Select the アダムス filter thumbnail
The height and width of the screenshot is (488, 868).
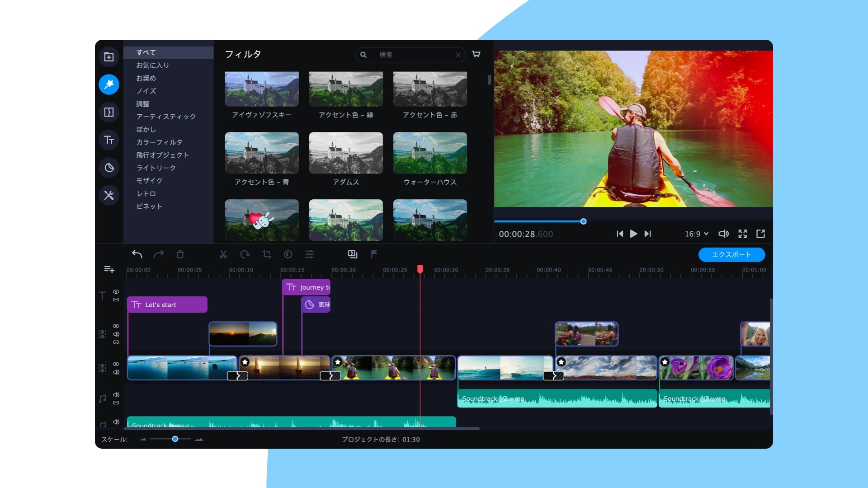[346, 153]
